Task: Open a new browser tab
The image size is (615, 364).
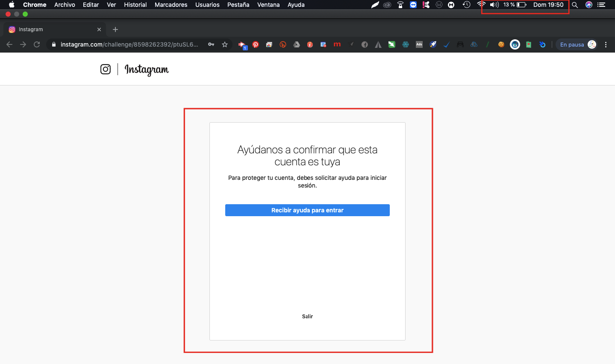Action: click(115, 29)
